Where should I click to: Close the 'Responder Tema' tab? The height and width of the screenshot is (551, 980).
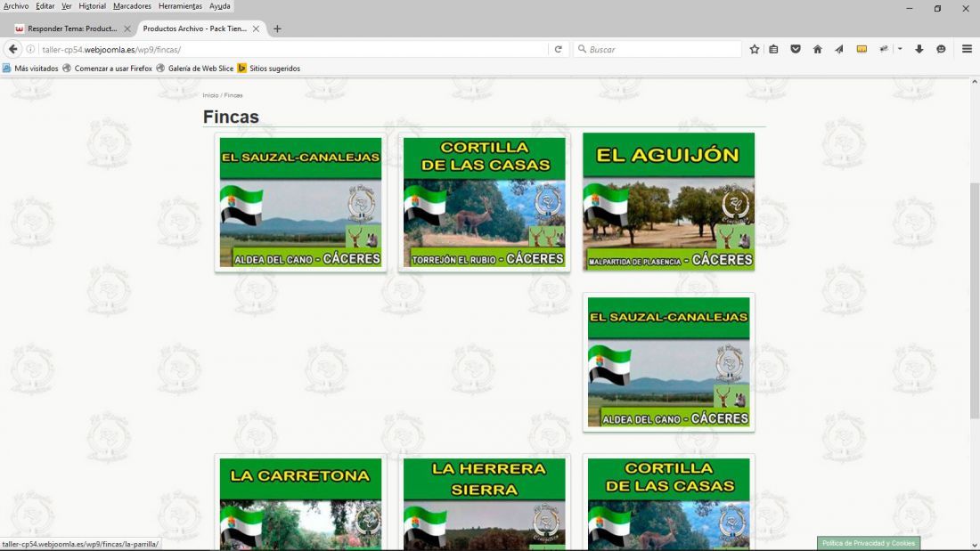[x=127, y=28]
